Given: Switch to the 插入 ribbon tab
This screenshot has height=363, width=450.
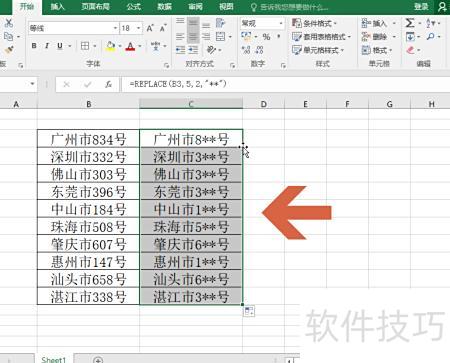Looking at the screenshot, I should tap(57, 7).
